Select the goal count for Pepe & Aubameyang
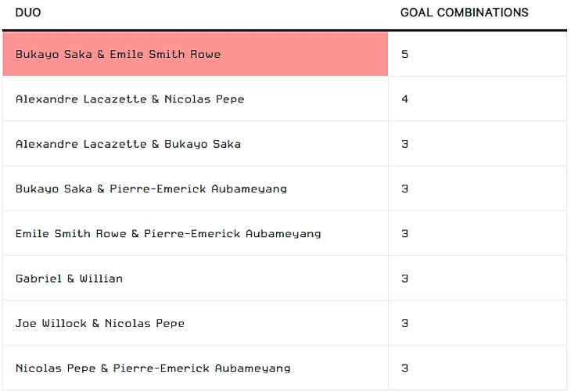 coord(404,369)
